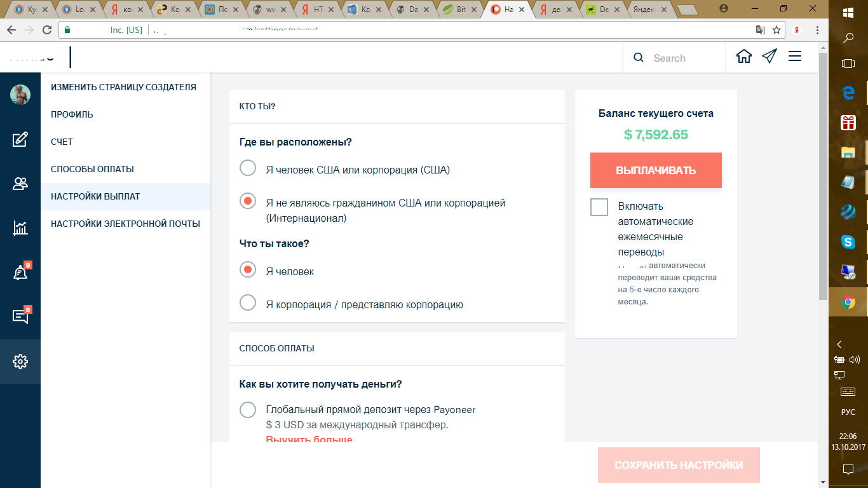868x488 pixels.
Task: Open the chat messages icon with badge
Action: pos(20,316)
